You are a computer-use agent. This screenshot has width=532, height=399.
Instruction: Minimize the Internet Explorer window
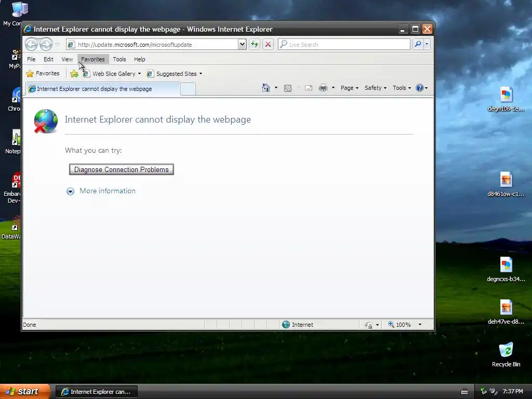pos(403,29)
